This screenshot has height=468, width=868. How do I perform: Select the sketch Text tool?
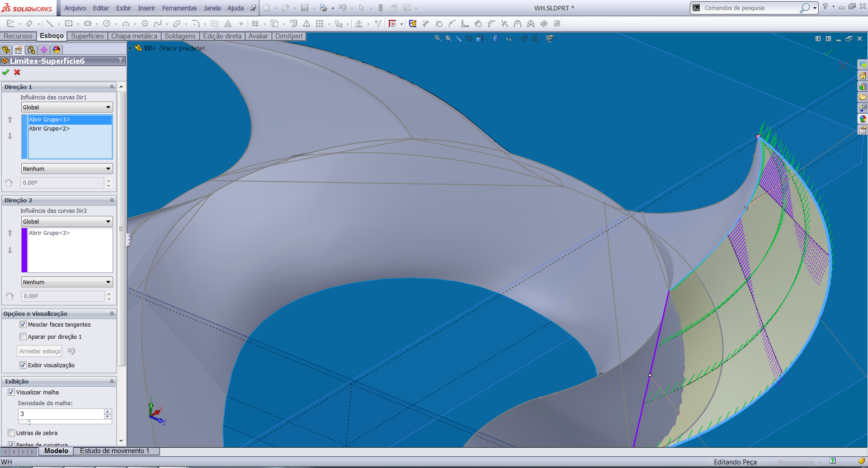coord(228,23)
